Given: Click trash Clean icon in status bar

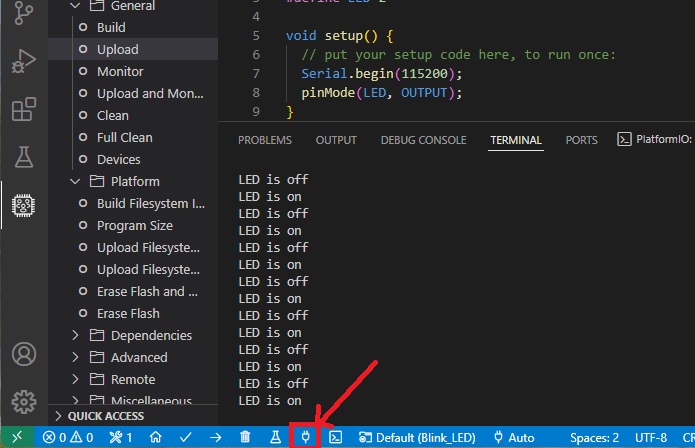Looking at the screenshot, I should coord(245,437).
